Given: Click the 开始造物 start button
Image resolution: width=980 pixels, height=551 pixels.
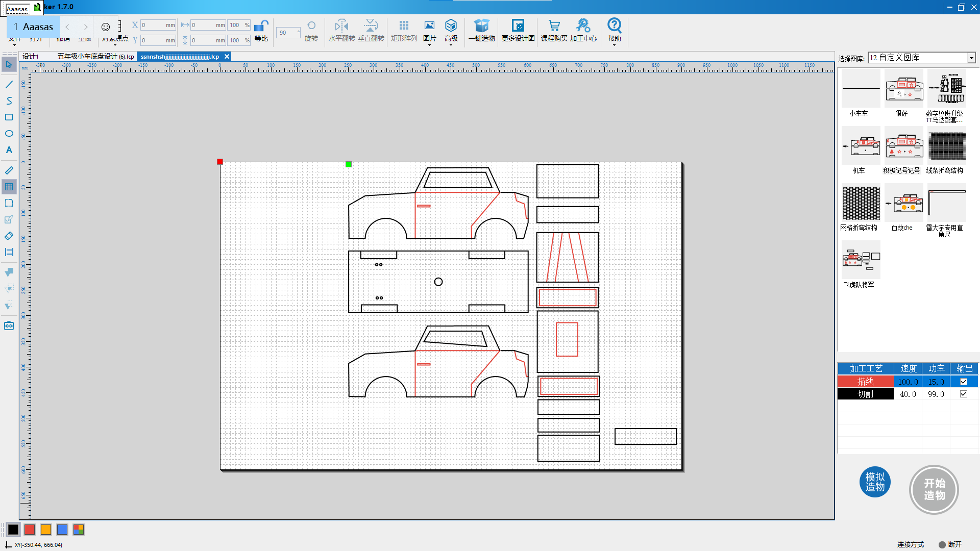Looking at the screenshot, I should (x=934, y=489).
